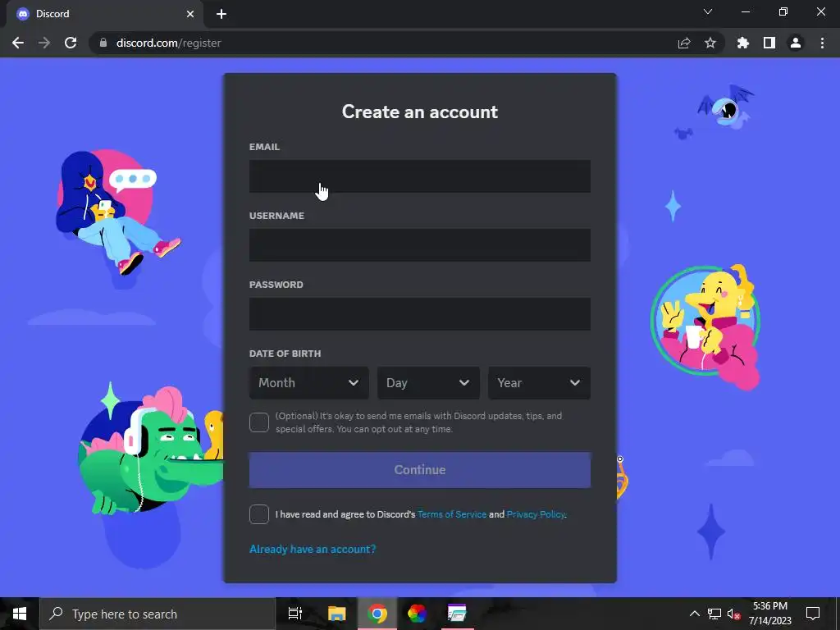
Task: Open a new browser tab
Action: coord(221,14)
